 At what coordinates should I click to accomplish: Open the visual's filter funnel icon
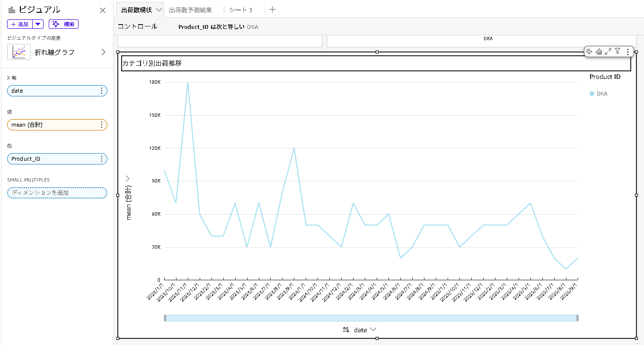(618, 52)
